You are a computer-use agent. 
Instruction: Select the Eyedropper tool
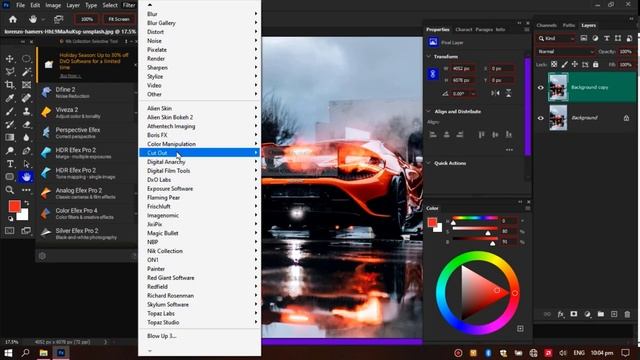tap(9, 98)
